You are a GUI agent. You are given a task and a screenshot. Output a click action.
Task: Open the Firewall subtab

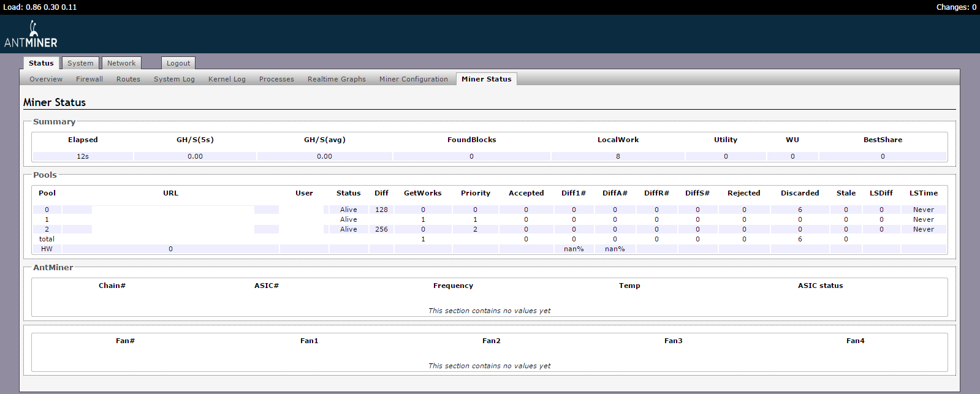(89, 79)
